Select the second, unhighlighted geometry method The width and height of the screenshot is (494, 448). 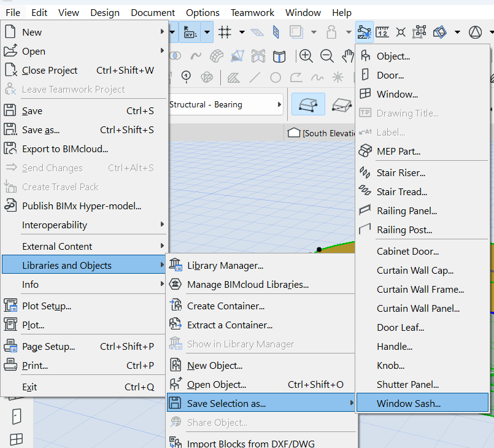coord(342,104)
